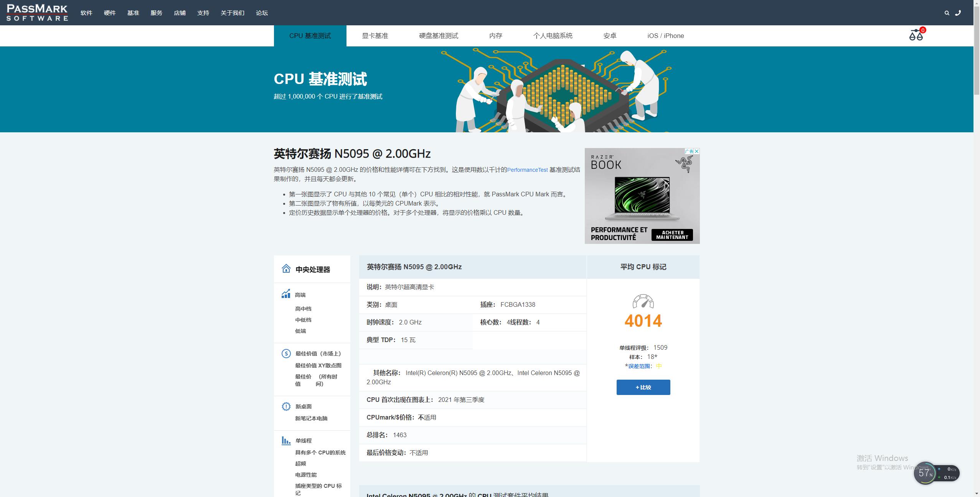Select the bar chart icon beside 高端
This screenshot has height=497, width=980.
click(x=286, y=294)
